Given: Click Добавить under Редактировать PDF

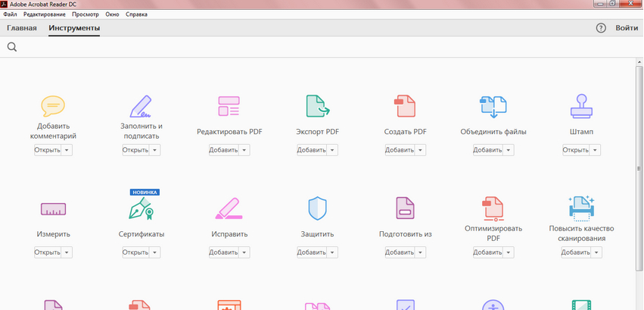Looking at the screenshot, I should (224, 150).
